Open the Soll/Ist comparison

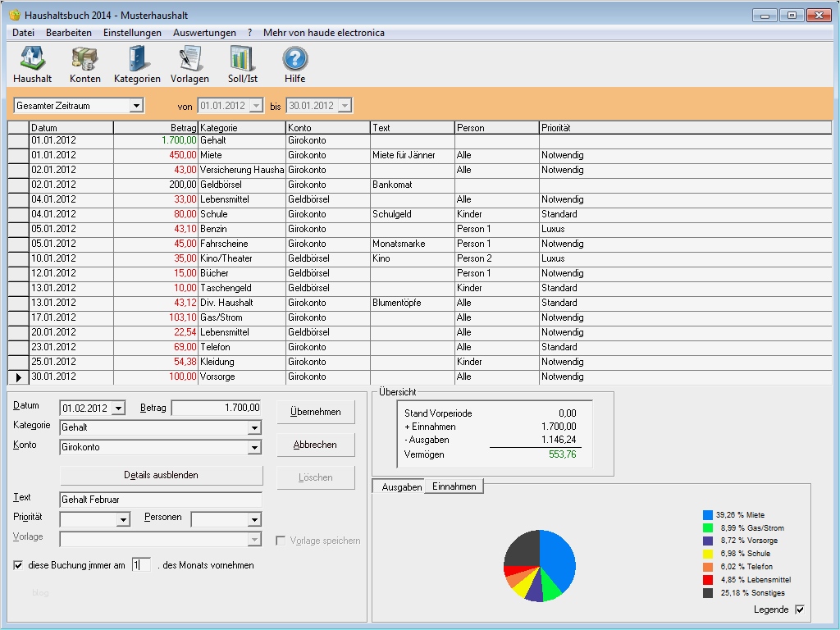[242, 63]
